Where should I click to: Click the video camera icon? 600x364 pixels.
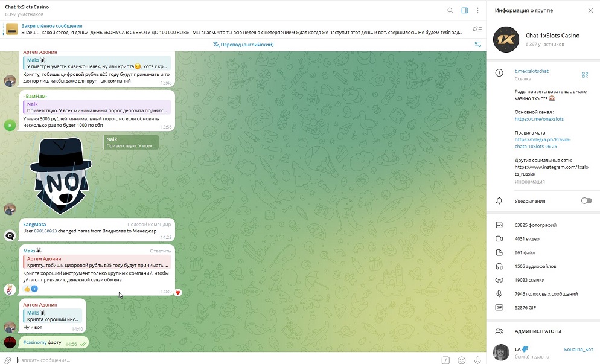(x=499, y=239)
